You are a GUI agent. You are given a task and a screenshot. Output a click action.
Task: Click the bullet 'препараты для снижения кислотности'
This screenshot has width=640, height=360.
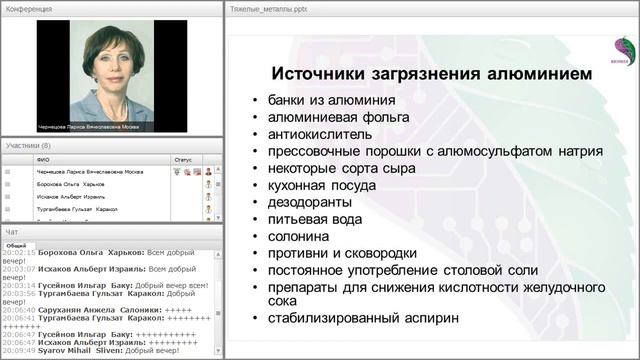point(437,294)
